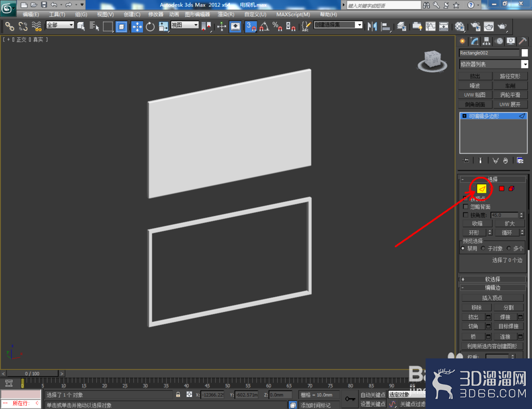
Task: Switch to the Utilities hammer panel tab
Action: point(522,41)
